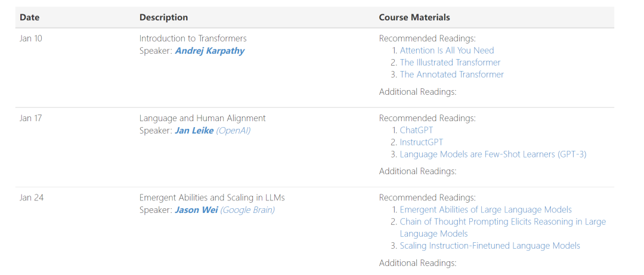Open Scaling Instruction-Finetuned Language Models link
Image resolution: width=644 pixels, height=275 pixels.
coord(490,245)
